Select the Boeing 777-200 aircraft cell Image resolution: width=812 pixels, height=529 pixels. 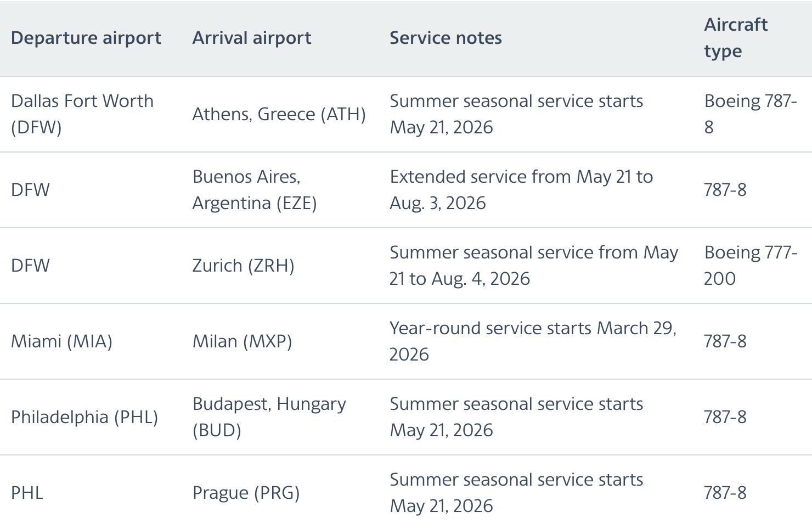click(x=750, y=266)
